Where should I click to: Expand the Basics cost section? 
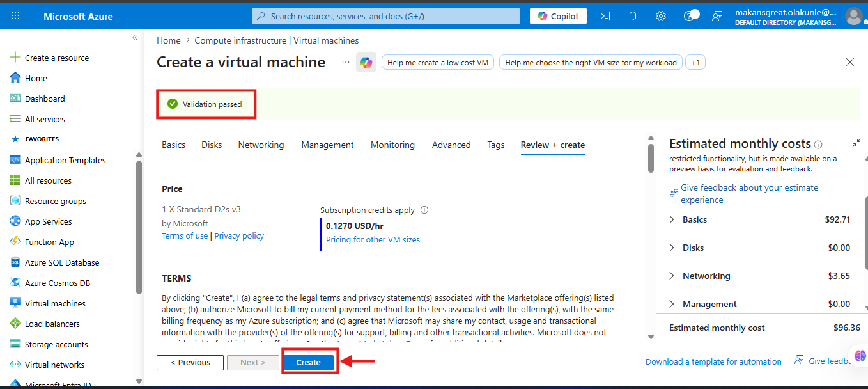coord(672,219)
